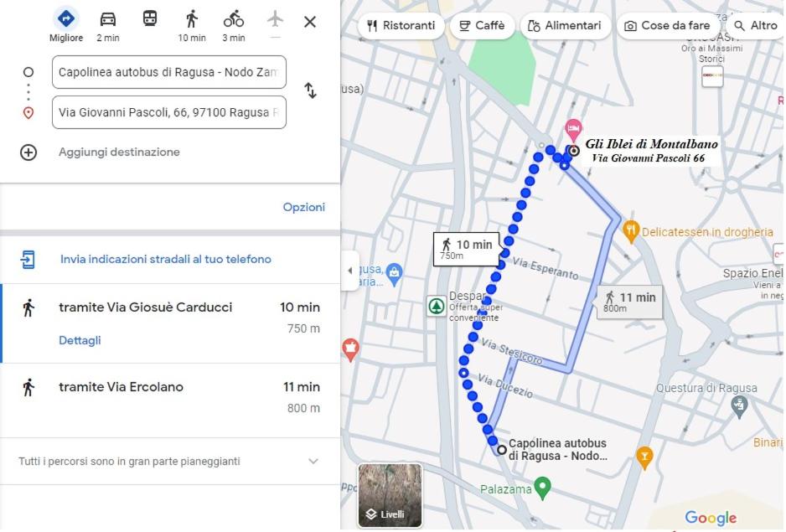Viewport: 786px width, 532px height.
Task: Open the Livelli layers thumbnail
Action: (390, 495)
